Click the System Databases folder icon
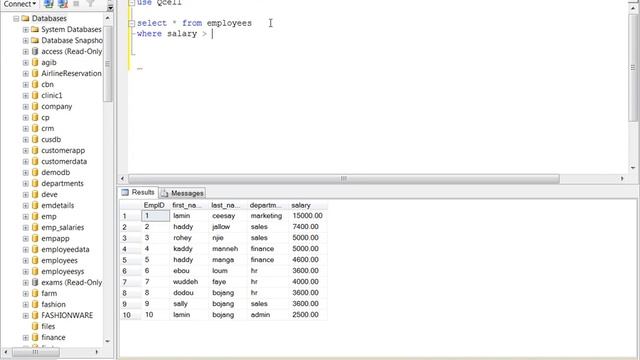 tap(35, 29)
